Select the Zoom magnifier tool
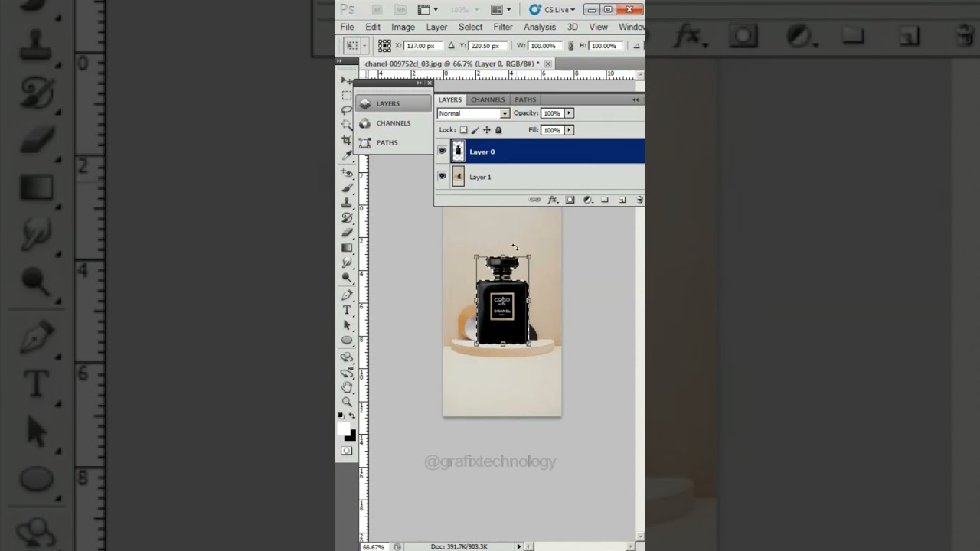Viewport: 980px width, 551px height. coord(347,401)
